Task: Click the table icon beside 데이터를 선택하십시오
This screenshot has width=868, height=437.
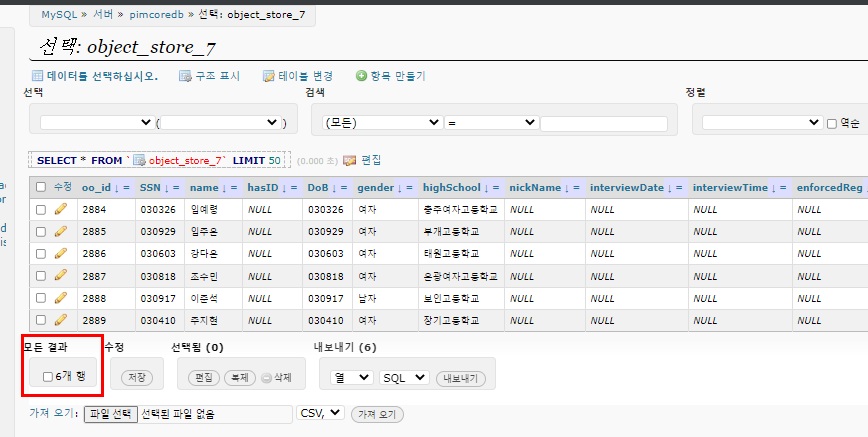Action: (x=38, y=76)
